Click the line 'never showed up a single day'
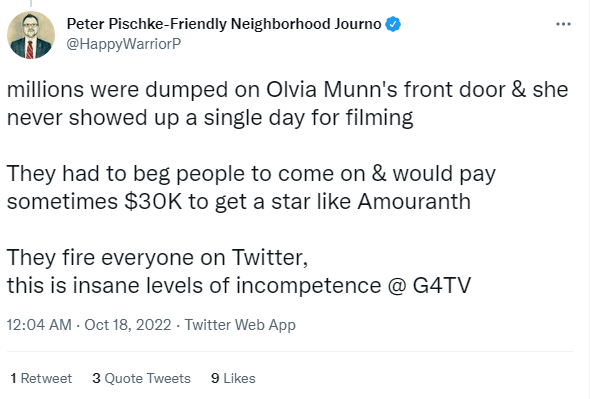The image size is (590, 399). [210, 118]
